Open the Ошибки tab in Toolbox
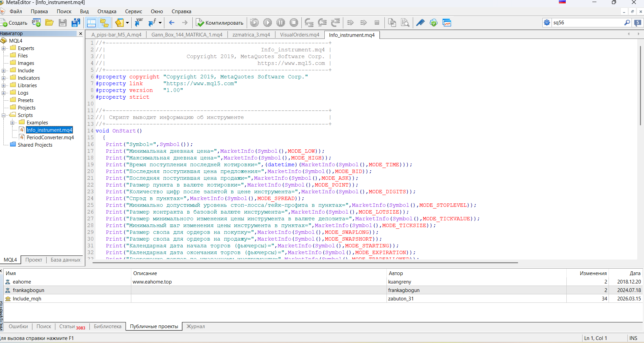Image resolution: width=644 pixels, height=343 pixels. pos(18,326)
